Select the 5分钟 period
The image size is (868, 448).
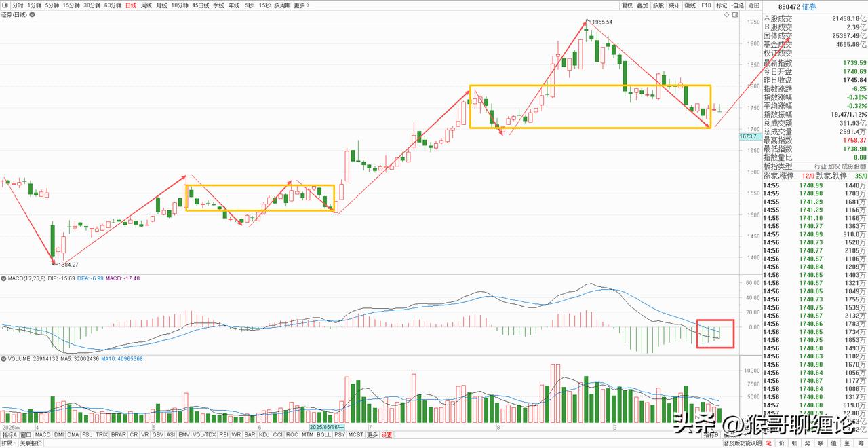(x=52, y=5)
